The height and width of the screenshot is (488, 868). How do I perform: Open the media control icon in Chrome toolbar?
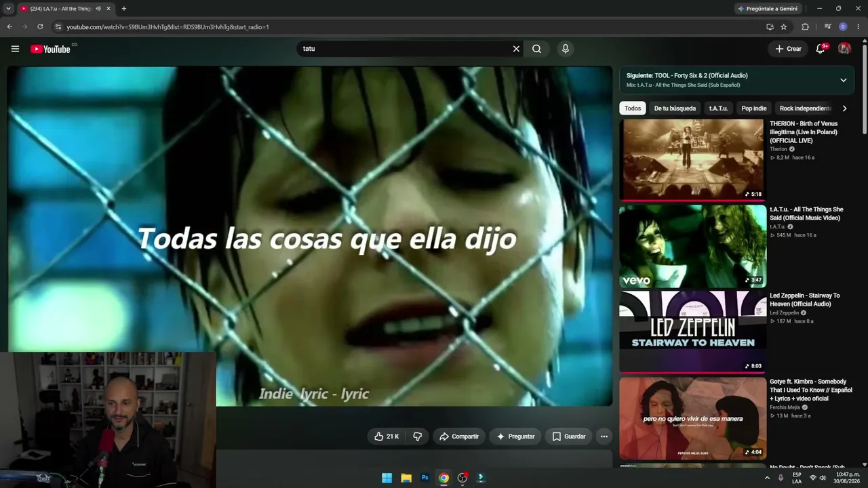(828, 27)
